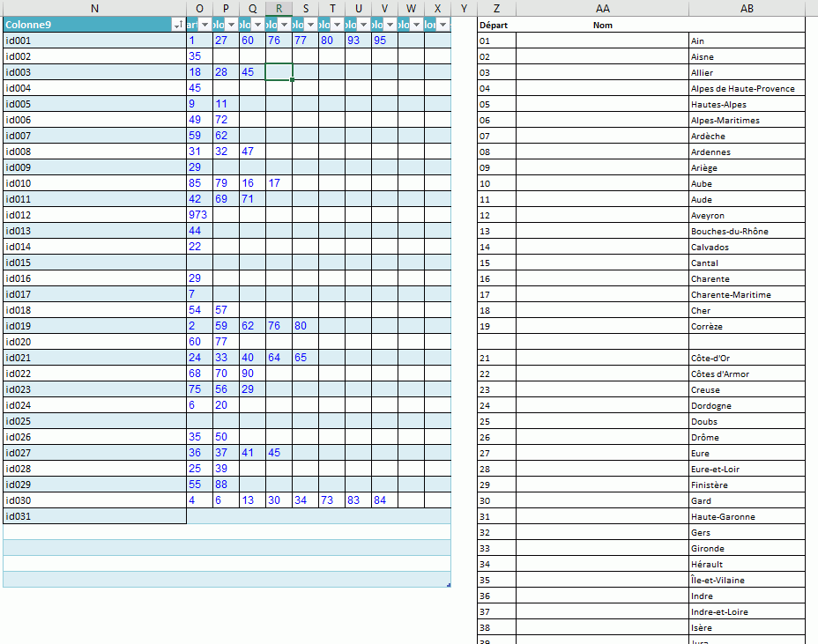Click the value 88 in id029 row
The height and width of the screenshot is (644, 818).
click(226, 485)
